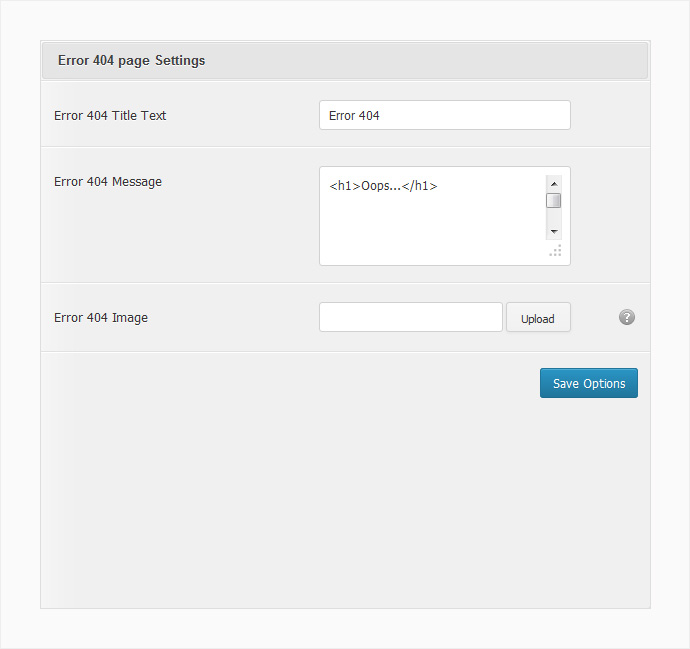Screen dimensions: 690x649
Task: Click the message box scroll down arrow
Action: tap(554, 231)
